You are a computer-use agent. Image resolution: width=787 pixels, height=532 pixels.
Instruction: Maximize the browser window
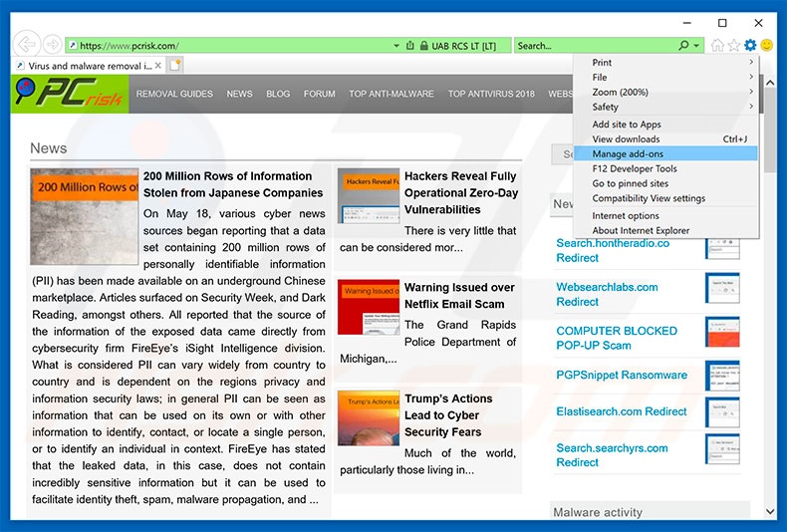(722, 23)
